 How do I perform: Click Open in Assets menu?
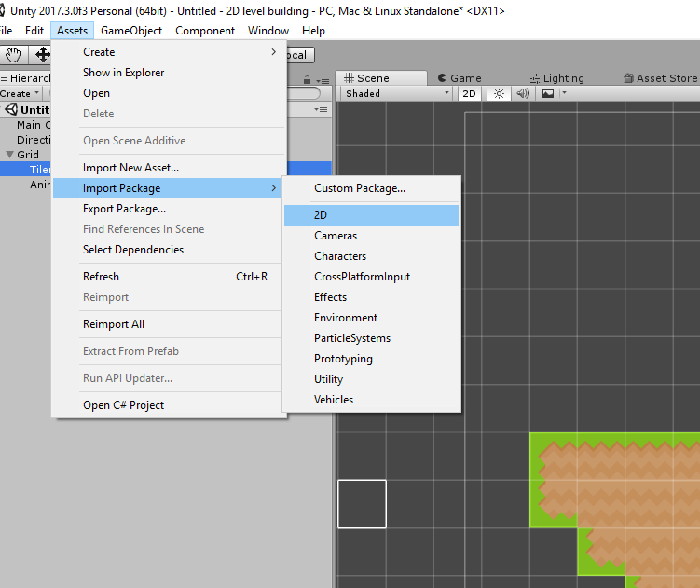pos(169,93)
